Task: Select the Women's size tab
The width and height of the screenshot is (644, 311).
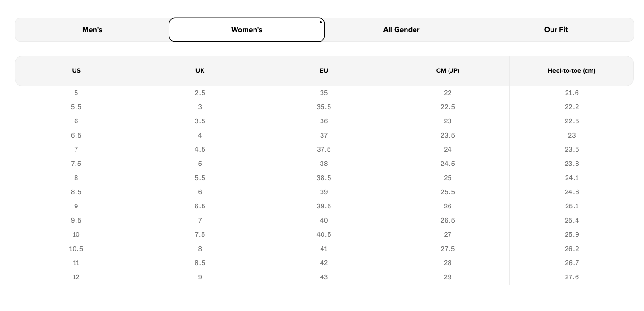Action: pos(246,30)
